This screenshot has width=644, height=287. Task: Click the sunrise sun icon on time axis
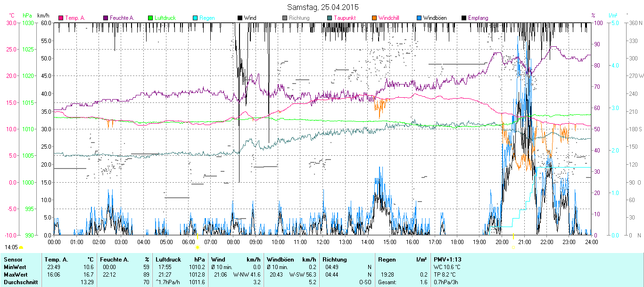[x=198, y=247]
